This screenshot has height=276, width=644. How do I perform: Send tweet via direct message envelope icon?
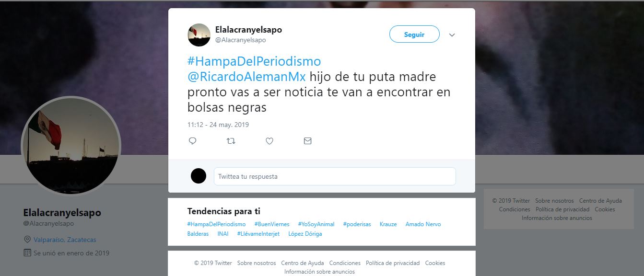click(x=308, y=141)
